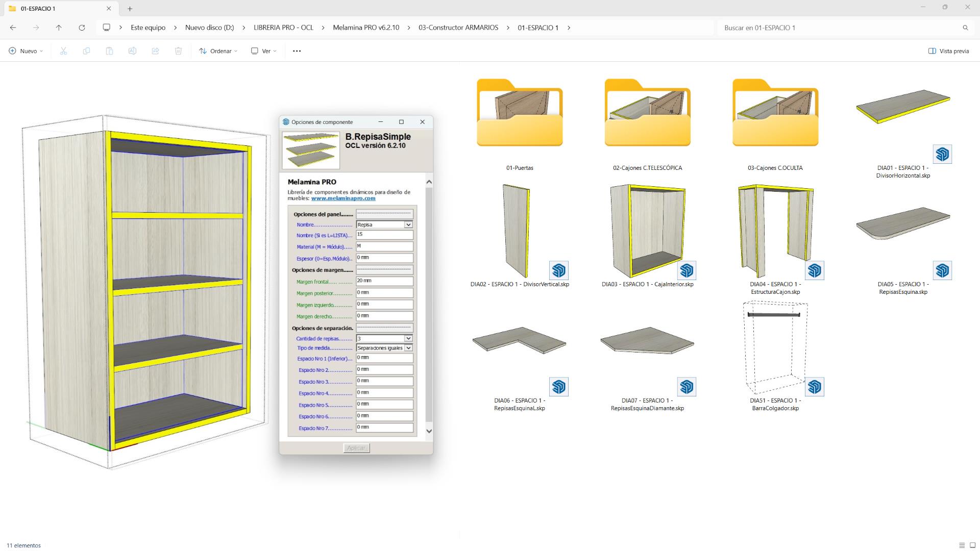Image resolution: width=980 pixels, height=551 pixels.
Task: Restore down the File Explorer window
Action: [x=945, y=7]
